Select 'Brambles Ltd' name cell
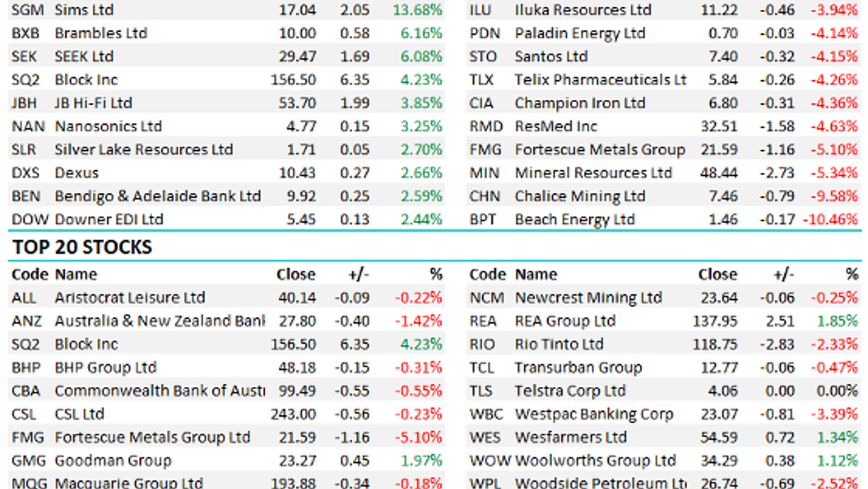Screen dimensions: 868x489 [x=101, y=33]
